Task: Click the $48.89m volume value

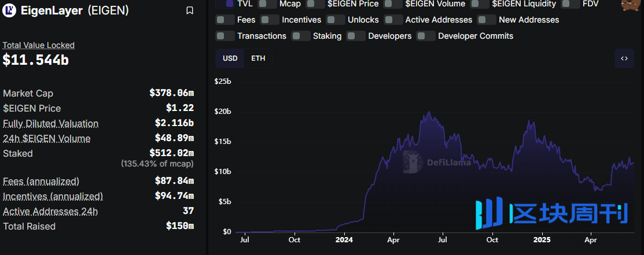Action: tap(175, 138)
